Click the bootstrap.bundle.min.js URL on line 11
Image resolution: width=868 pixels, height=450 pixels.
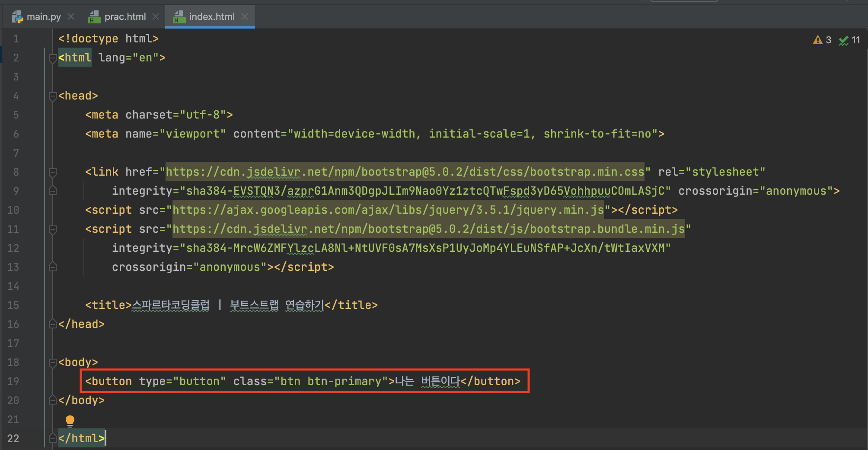429,229
